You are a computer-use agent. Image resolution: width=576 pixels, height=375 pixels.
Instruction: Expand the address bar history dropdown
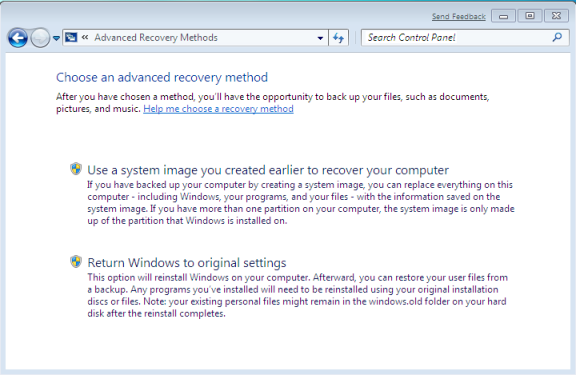[320, 38]
